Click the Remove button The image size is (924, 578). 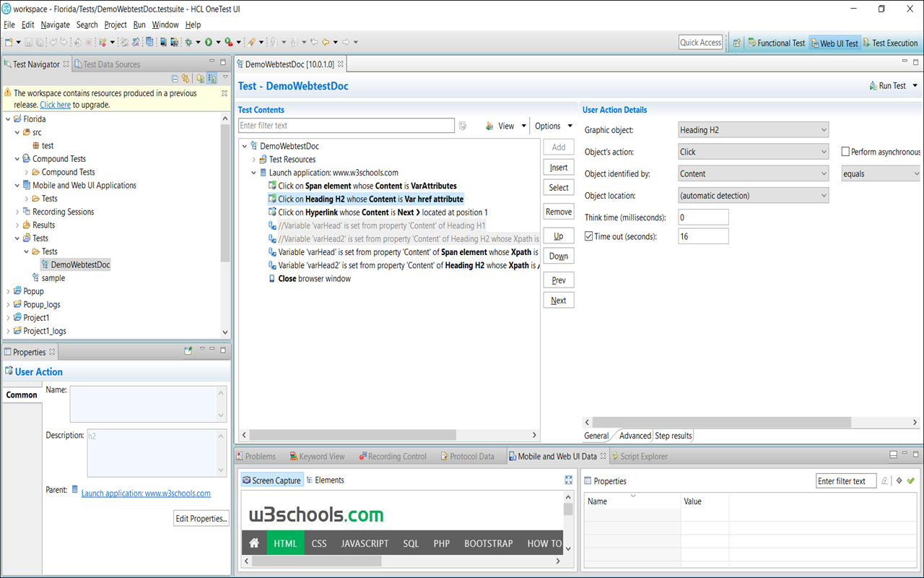pos(559,212)
